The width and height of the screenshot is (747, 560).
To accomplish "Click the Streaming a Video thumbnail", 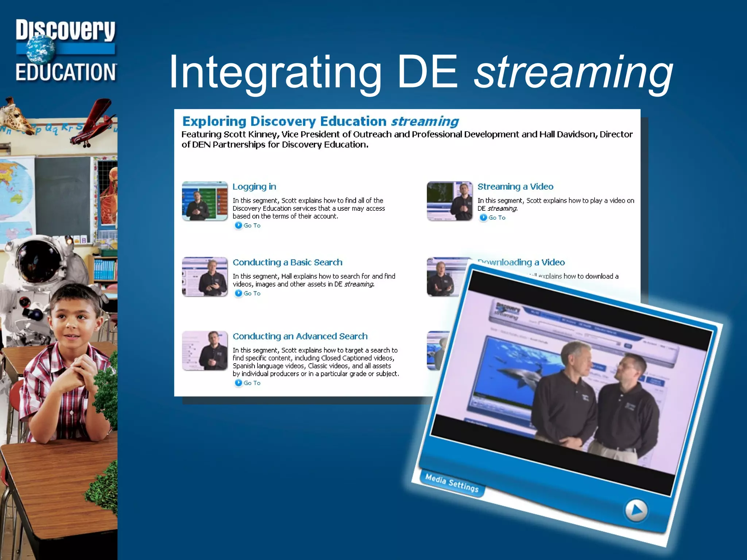I will [450, 201].
